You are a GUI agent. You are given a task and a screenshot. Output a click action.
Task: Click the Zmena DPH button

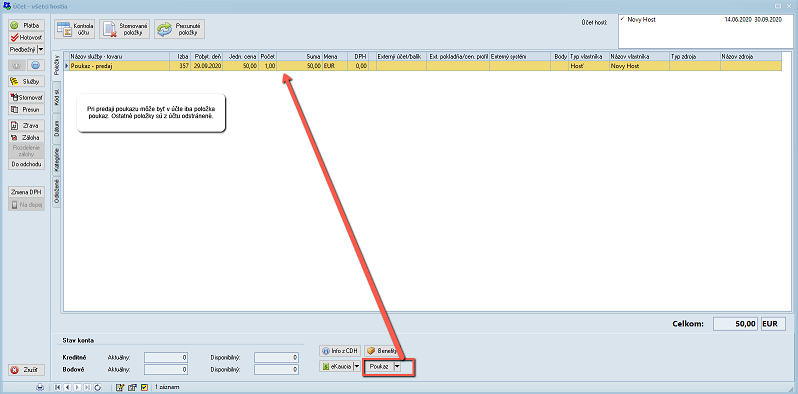tap(26, 192)
